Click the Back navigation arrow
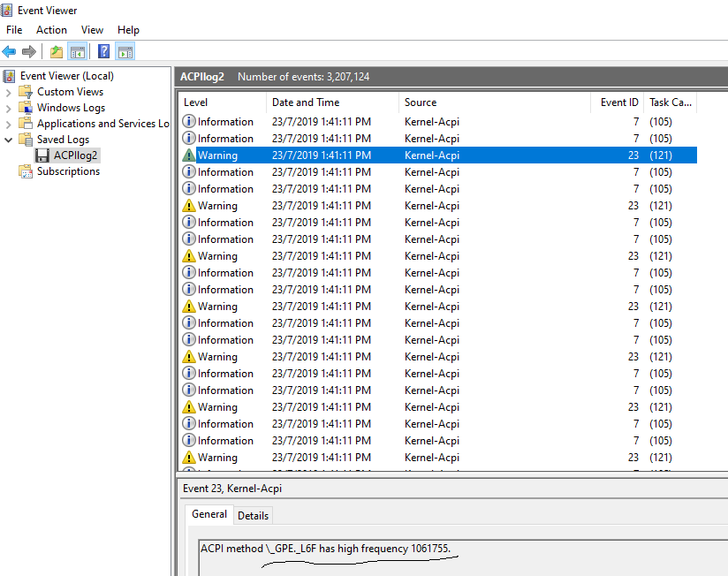The height and width of the screenshot is (576, 728). pyautogui.click(x=9, y=50)
